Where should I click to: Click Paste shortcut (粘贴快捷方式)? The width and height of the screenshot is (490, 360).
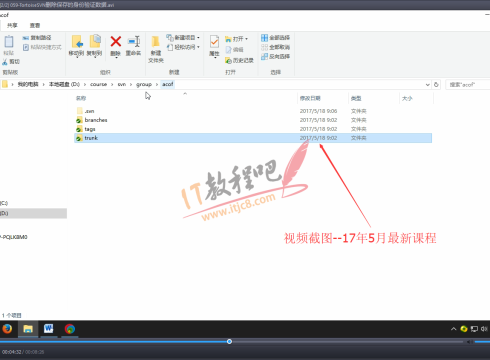42,47
